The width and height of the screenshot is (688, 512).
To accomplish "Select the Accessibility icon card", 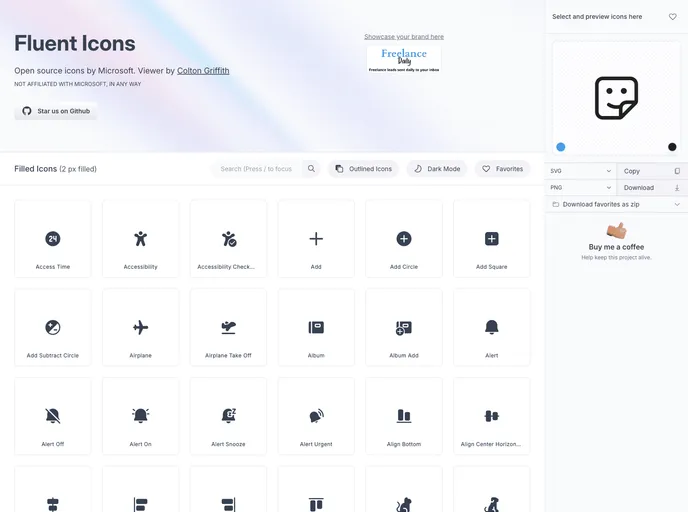I will click(140, 239).
